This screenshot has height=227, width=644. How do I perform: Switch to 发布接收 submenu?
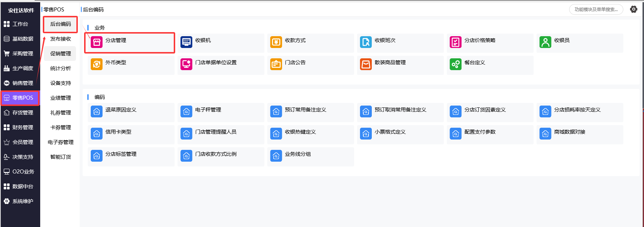pos(60,39)
